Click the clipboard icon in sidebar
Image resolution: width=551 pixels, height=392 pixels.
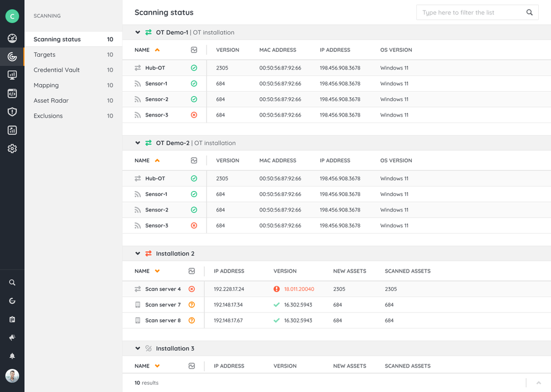coord(12,319)
